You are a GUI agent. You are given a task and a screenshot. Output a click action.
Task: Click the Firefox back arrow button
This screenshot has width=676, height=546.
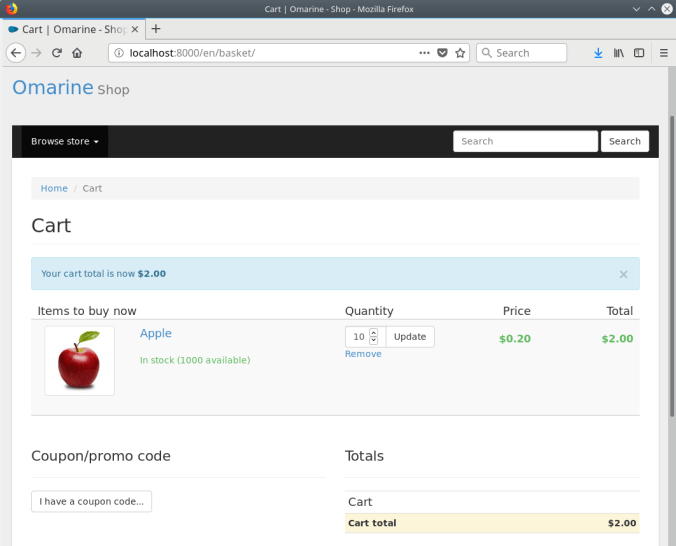click(16, 53)
